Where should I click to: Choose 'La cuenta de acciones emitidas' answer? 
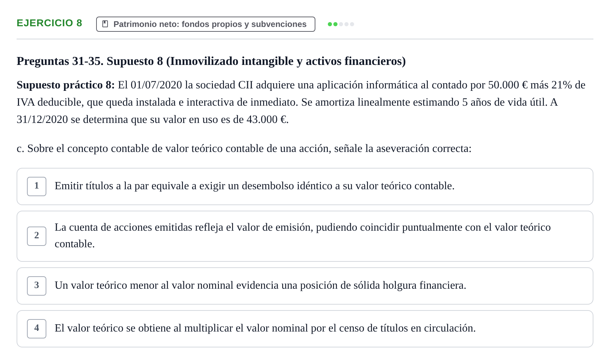pos(305,236)
